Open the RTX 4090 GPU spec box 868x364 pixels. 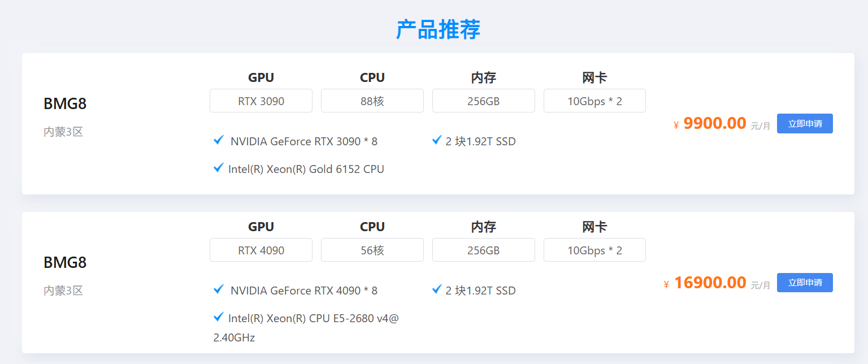point(261,249)
